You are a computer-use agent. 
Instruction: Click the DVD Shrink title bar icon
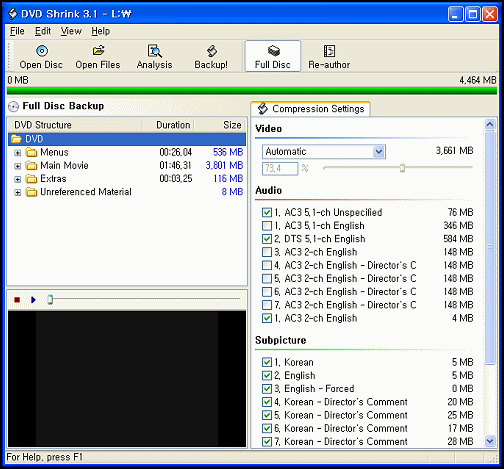[13, 14]
